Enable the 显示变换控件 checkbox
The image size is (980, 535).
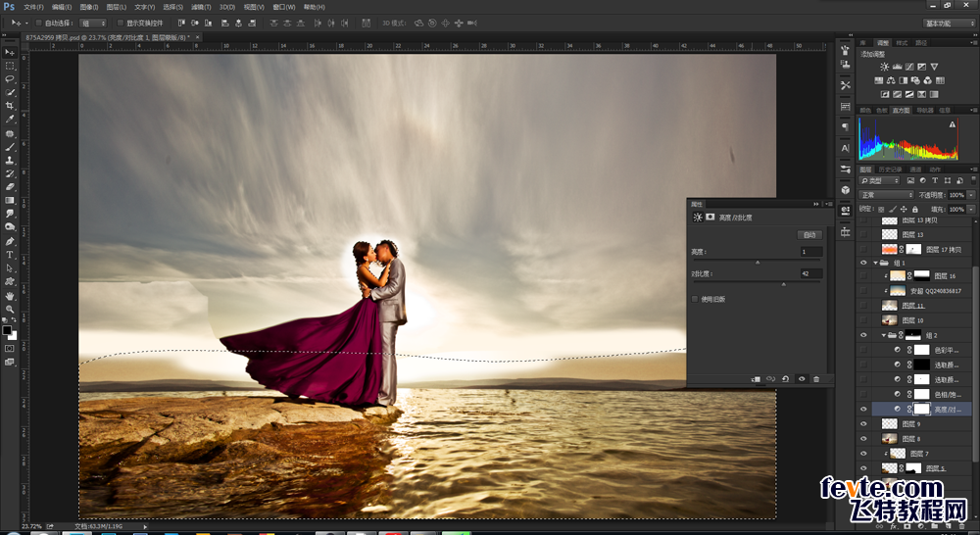coord(121,24)
